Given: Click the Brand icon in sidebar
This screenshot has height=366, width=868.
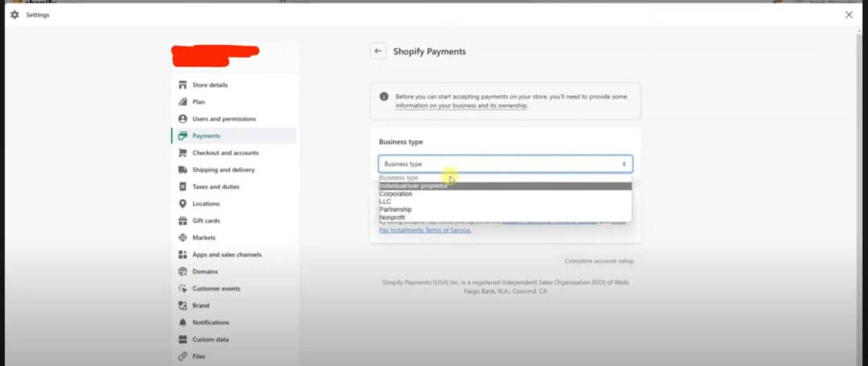Looking at the screenshot, I should click(x=182, y=306).
